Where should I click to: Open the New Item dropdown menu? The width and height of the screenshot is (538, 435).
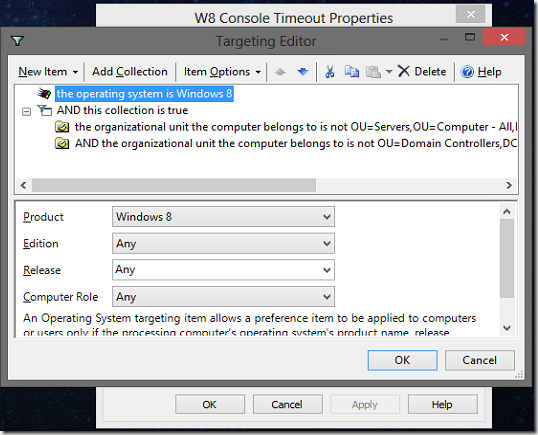pos(48,72)
